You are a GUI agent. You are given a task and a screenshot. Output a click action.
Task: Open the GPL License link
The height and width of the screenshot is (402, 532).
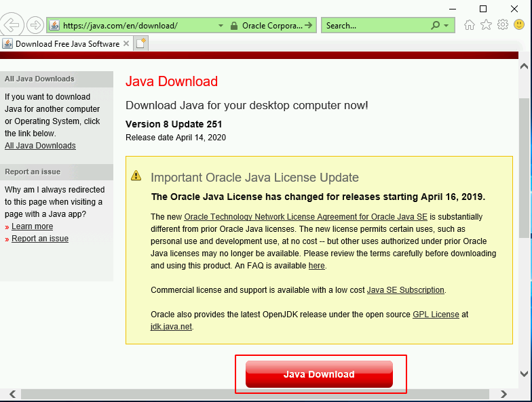436,315
